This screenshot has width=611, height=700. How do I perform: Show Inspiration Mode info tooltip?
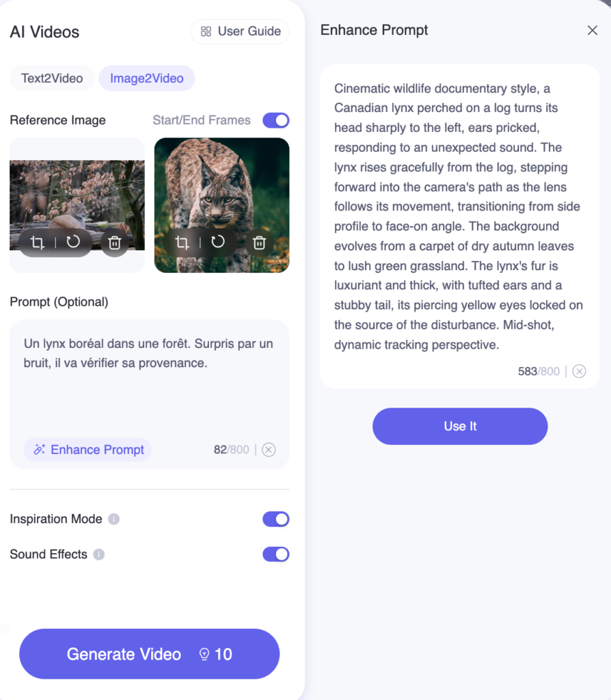(x=114, y=520)
